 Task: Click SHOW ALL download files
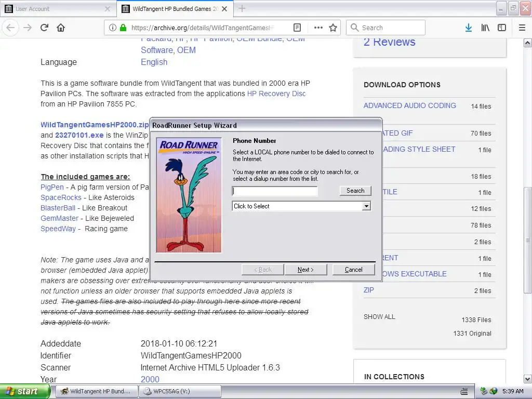[379, 316]
